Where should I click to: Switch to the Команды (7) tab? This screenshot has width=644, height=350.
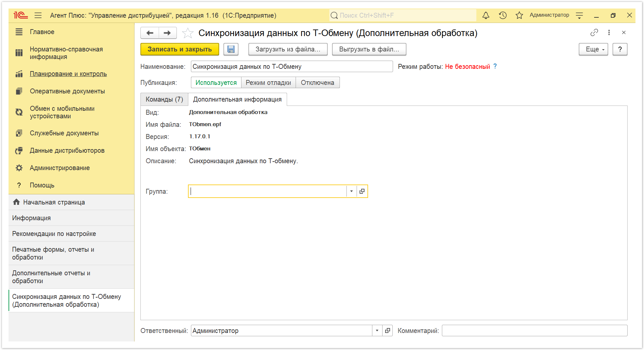(164, 99)
